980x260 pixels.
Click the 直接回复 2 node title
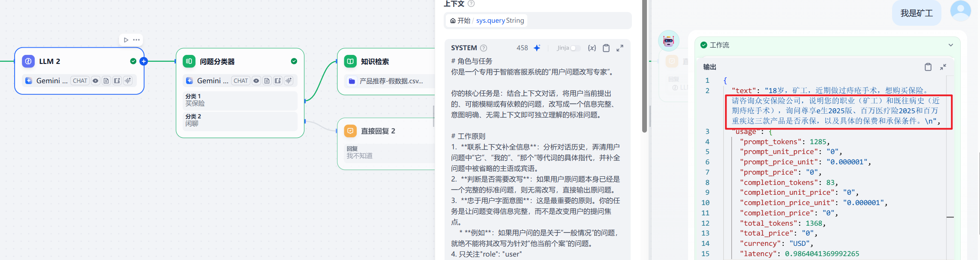click(x=378, y=131)
